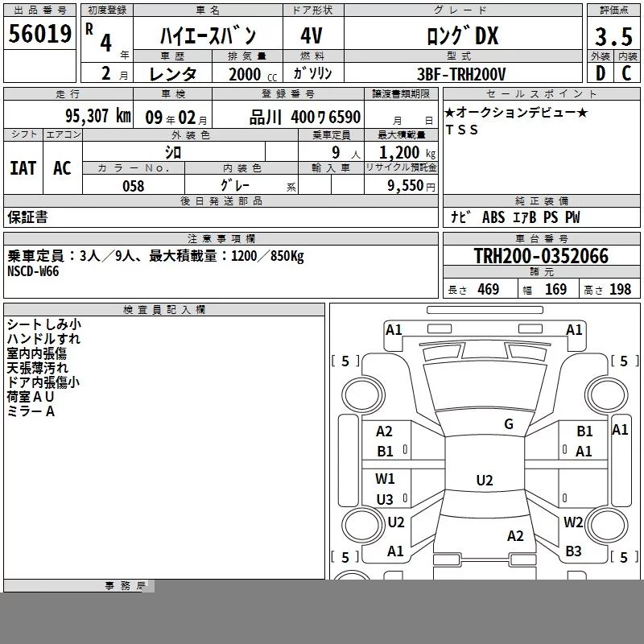Click the fuel type ガソリン

(312, 73)
